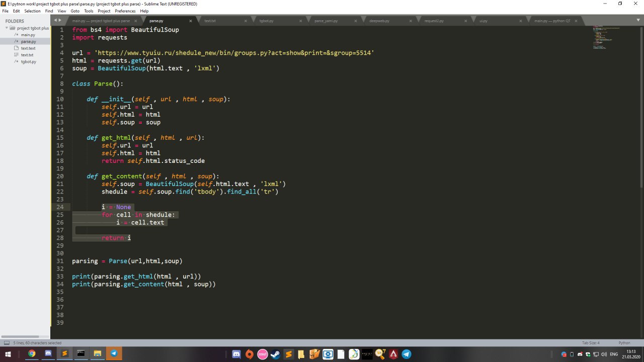The image size is (644, 362).
Task: Open main.py in the sidebar
Action: click(x=28, y=35)
